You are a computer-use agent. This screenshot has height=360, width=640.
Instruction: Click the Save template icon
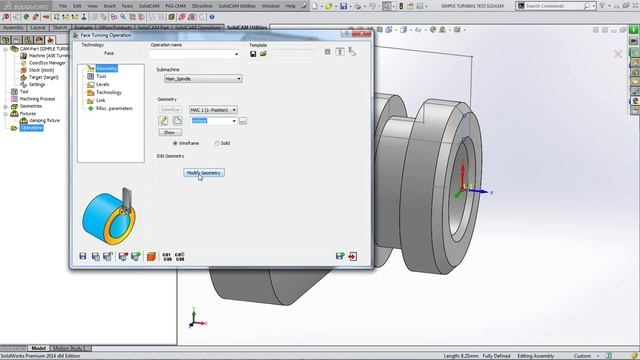(253, 54)
